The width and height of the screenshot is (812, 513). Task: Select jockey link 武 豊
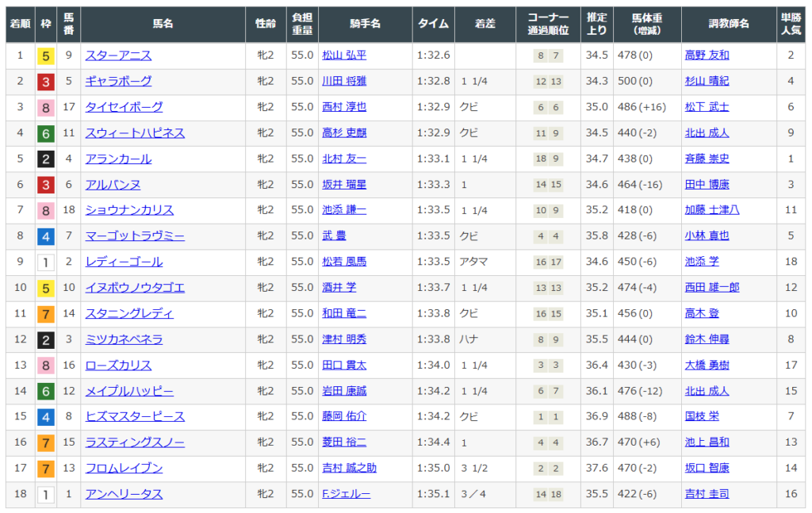[x=334, y=236]
